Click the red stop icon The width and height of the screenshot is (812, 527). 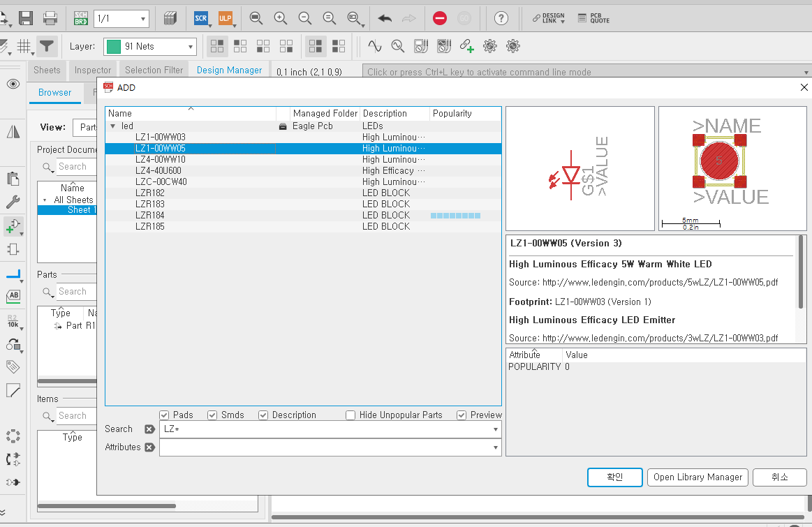440,19
